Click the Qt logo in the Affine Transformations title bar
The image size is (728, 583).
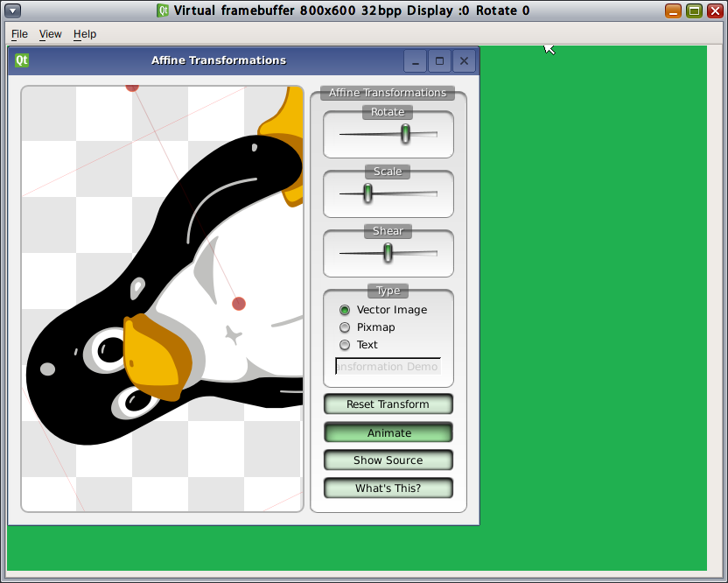point(21,60)
